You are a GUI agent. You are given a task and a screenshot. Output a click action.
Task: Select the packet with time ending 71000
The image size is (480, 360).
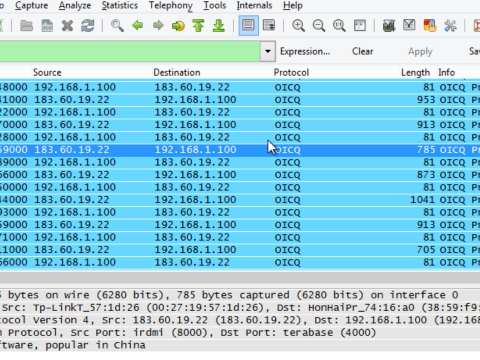[240, 237]
